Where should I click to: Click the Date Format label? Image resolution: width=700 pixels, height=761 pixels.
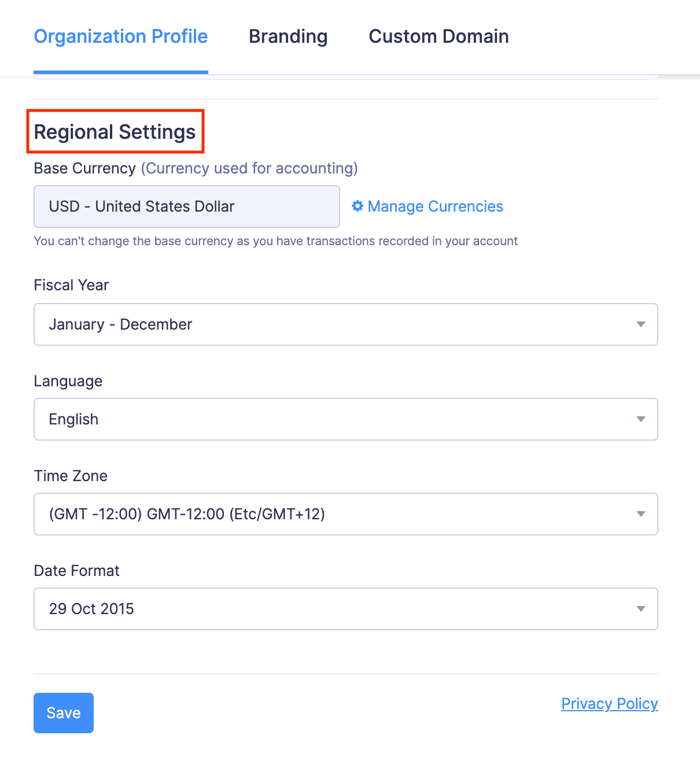(x=76, y=571)
